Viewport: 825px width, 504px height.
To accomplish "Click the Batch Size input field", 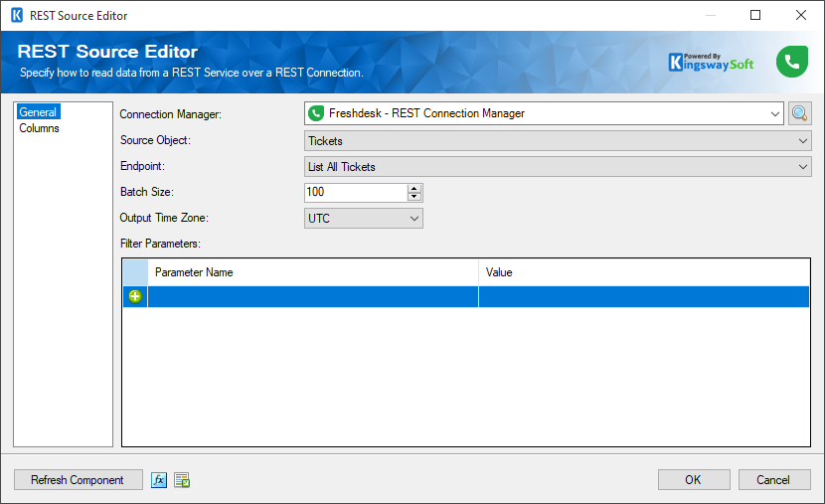I will coord(356,192).
